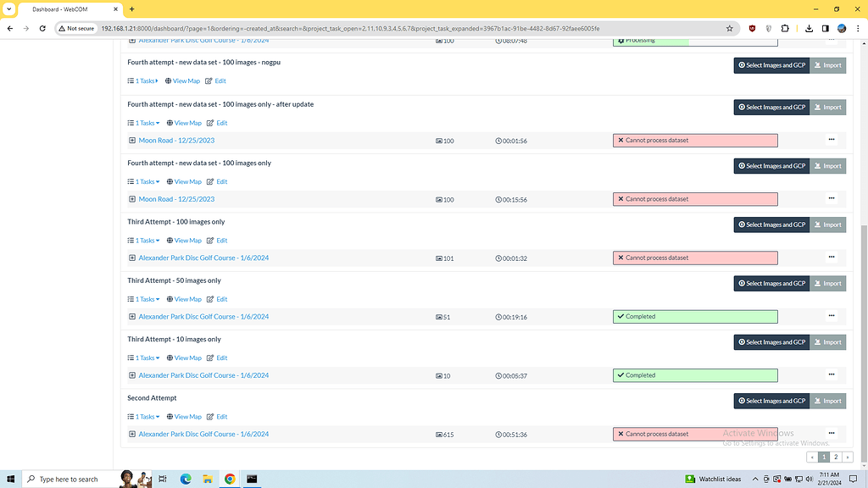Open the Moon Road - 12/25/2023 task link
Screen dimensions: 868x488
(x=175, y=140)
